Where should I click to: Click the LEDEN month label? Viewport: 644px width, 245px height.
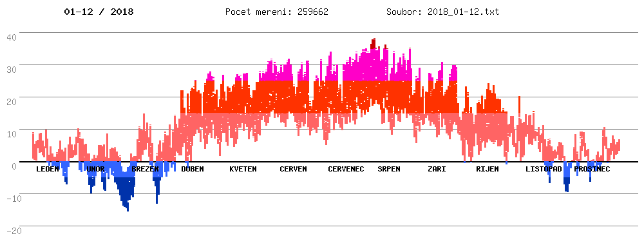48,169
